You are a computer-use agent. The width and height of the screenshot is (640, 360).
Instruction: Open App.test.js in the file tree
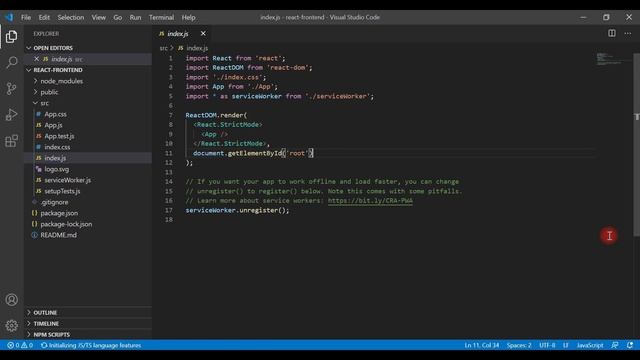(x=59, y=136)
